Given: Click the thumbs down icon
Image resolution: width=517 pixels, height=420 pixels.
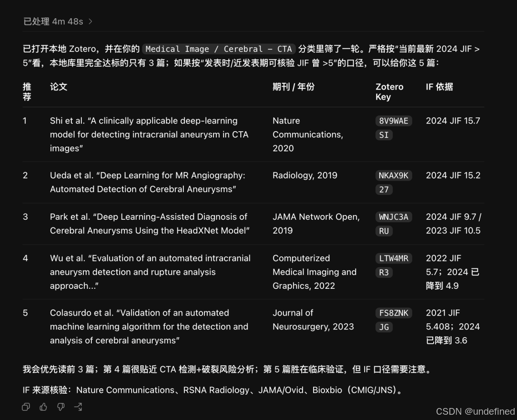Looking at the screenshot, I should [x=61, y=407].
